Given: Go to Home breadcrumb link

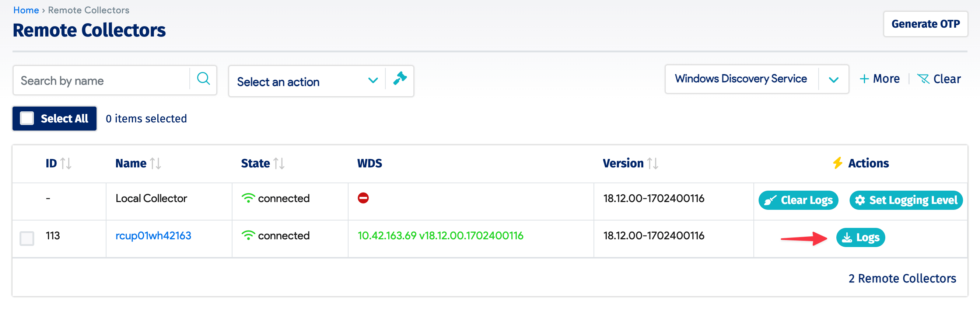Looking at the screenshot, I should [26, 10].
